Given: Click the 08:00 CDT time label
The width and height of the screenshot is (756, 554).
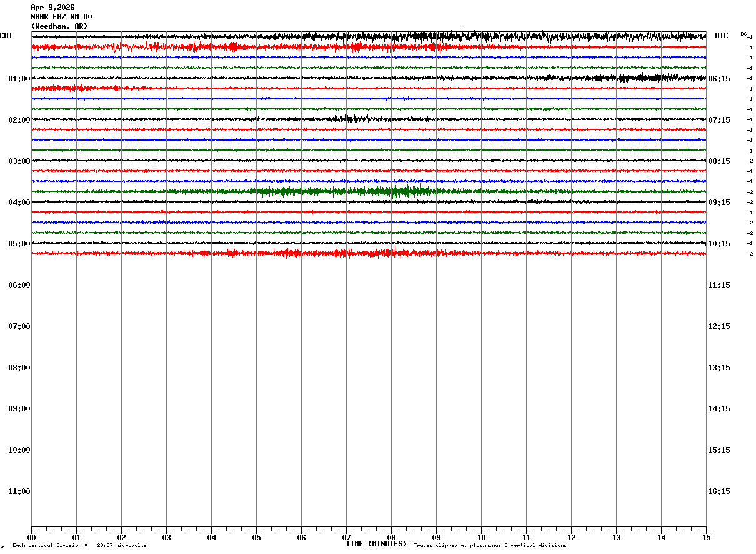Looking at the screenshot, I should pyautogui.click(x=19, y=368).
